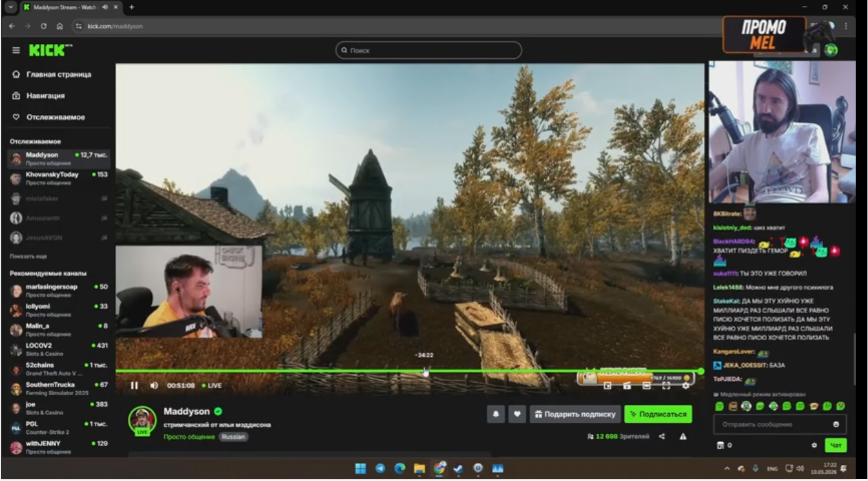Open lollyomi recommended channel

click(59, 310)
